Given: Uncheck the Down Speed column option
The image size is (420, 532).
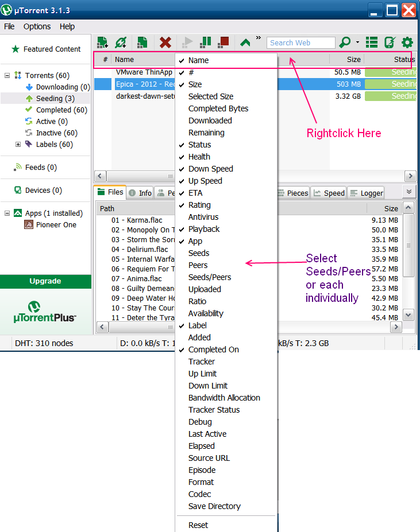Looking at the screenshot, I should click(x=226, y=169).
